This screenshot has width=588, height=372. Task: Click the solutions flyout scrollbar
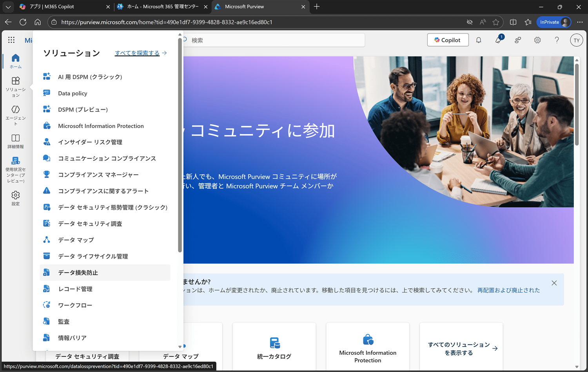click(180, 145)
